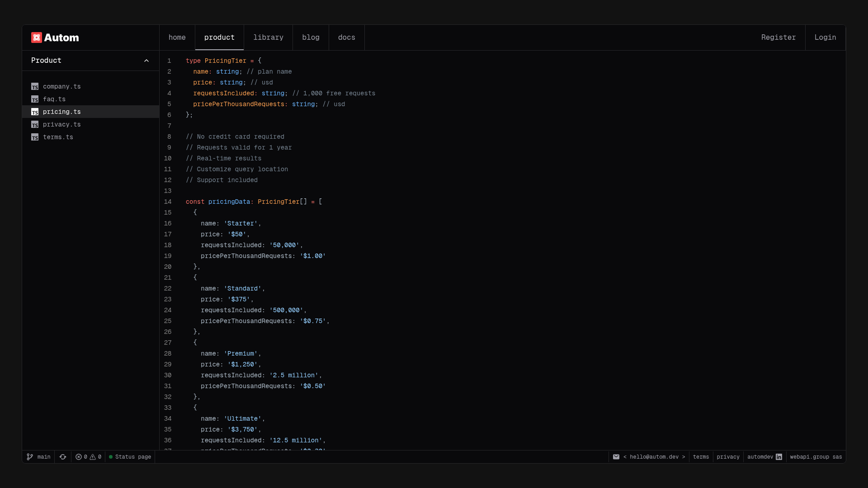Select the privacy.ts file in sidebar
Screen dimensions: 868x488
pos(62,124)
